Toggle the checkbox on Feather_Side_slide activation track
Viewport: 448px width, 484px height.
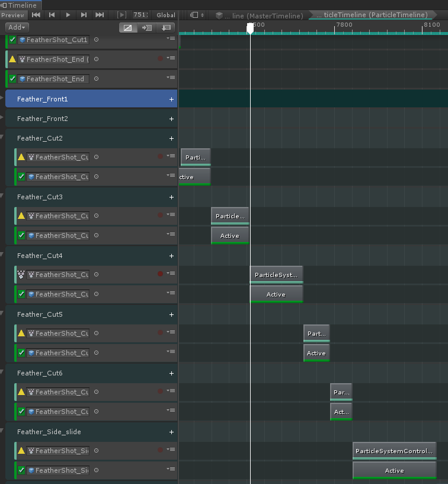[x=21, y=470]
